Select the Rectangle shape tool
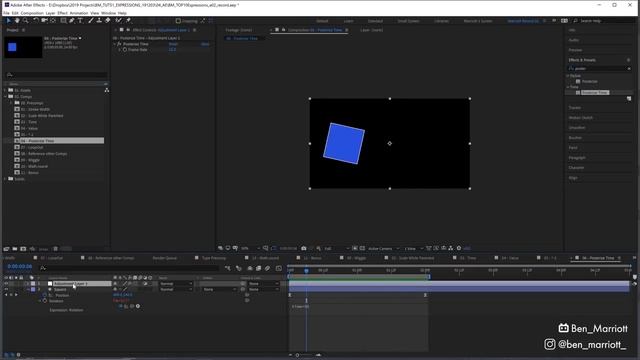The height and width of the screenshot is (360, 640). [x=63, y=20]
